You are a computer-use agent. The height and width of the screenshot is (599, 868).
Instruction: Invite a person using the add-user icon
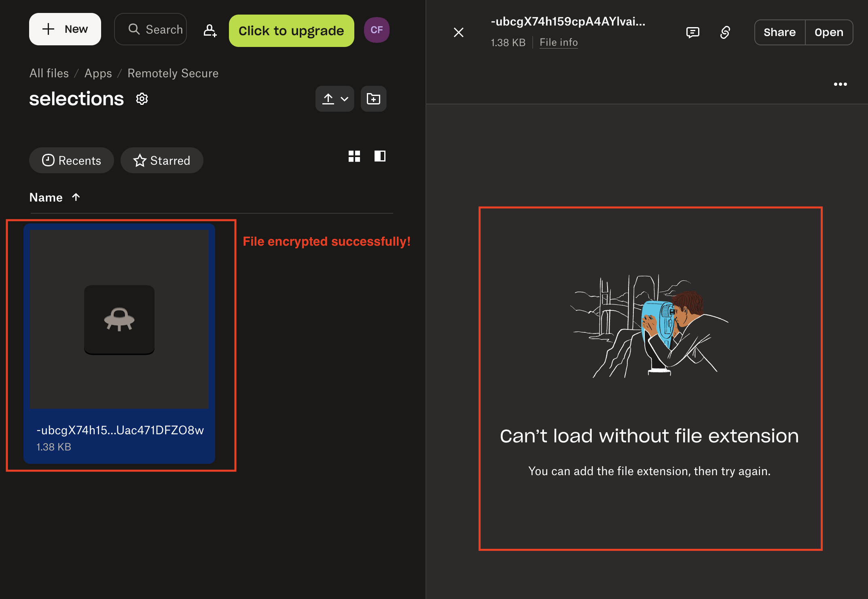pyautogui.click(x=210, y=30)
